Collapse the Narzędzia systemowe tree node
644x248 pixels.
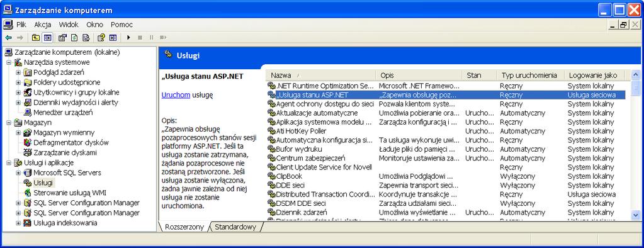[x=8, y=62]
